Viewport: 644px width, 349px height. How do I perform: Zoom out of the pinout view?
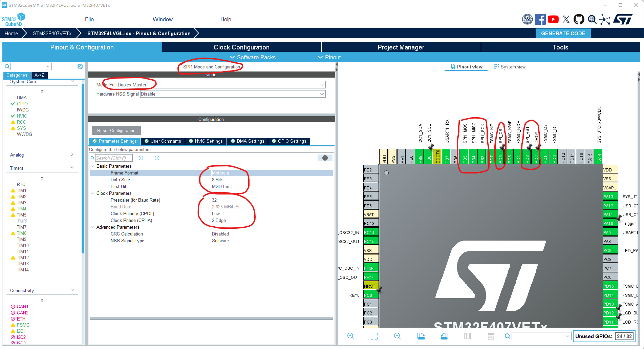click(397, 336)
